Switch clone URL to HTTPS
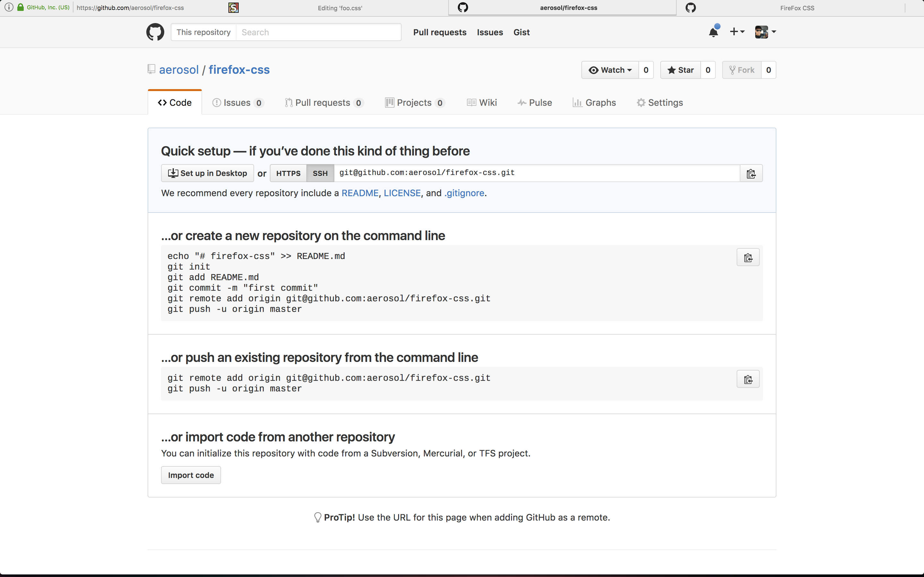 coord(288,174)
